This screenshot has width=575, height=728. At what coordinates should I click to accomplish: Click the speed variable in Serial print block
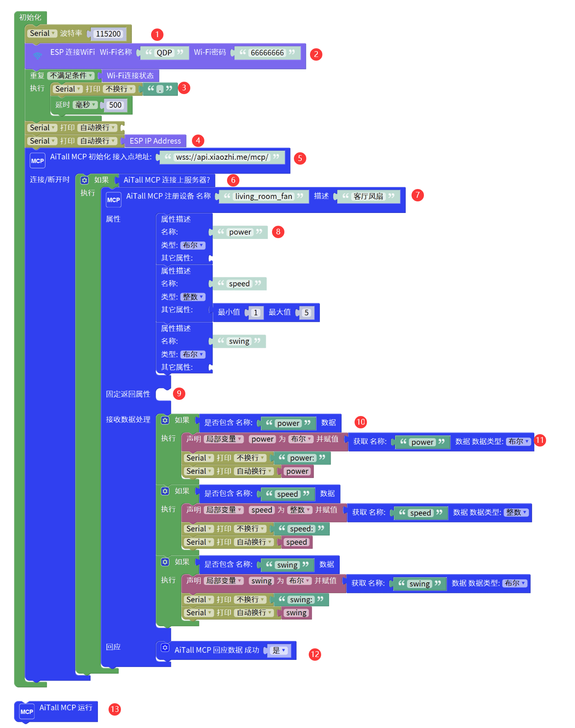(296, 542)
